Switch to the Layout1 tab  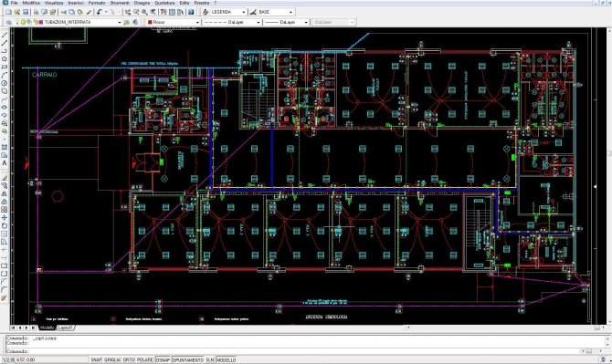click(x=65, y=328)
